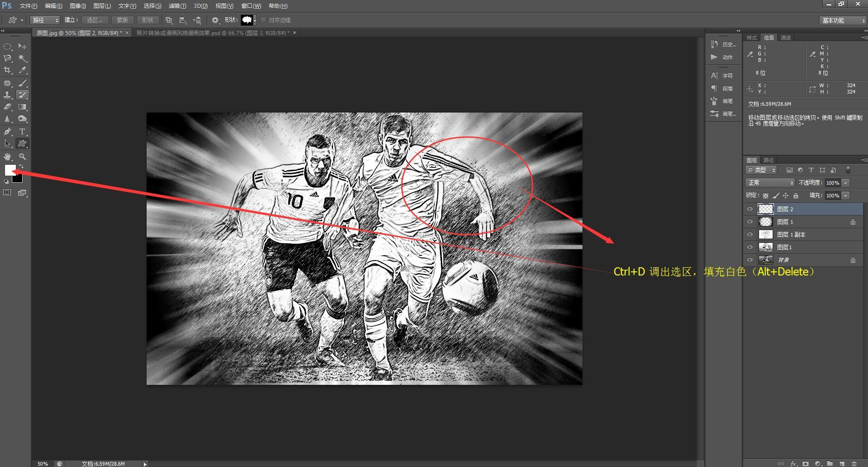Open the Layers panel flyout menu
Viewport: 868px width, 467px height.
point(864,160)
